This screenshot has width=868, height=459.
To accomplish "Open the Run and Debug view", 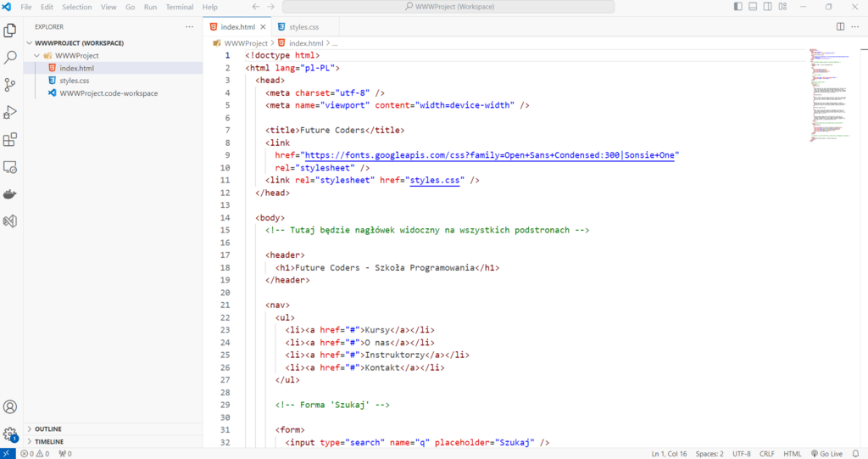I will [11, 112].
